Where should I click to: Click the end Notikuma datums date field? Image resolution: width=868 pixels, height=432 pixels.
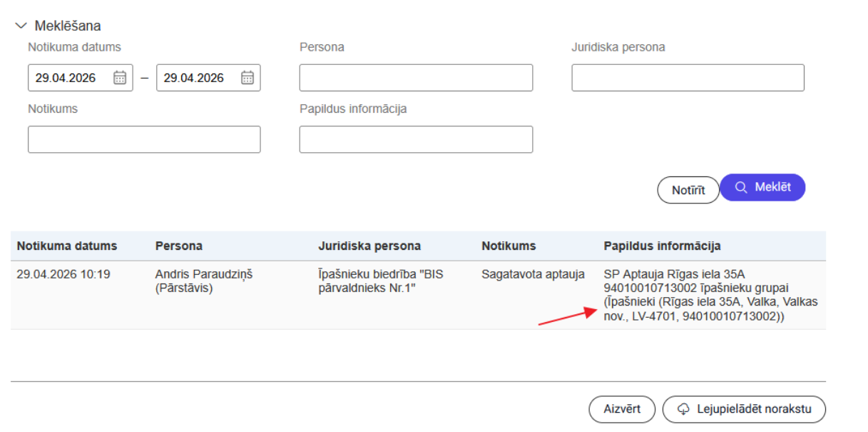[208, 78]
